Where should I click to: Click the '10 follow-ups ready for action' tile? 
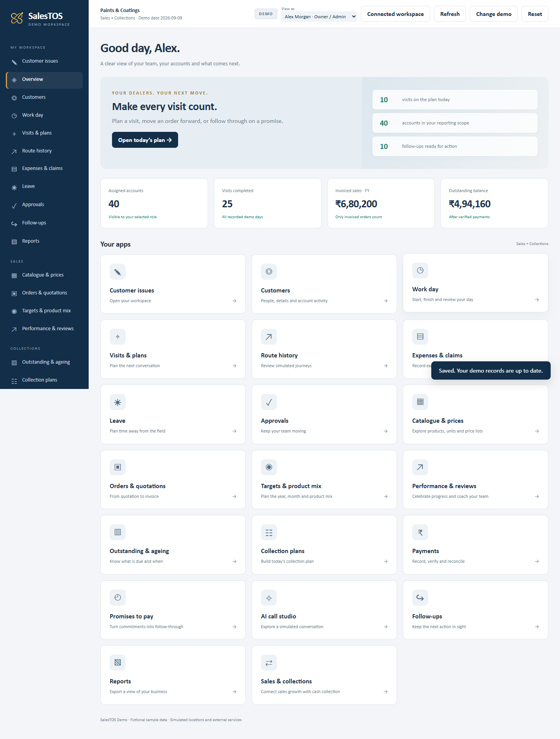point(455,146)
